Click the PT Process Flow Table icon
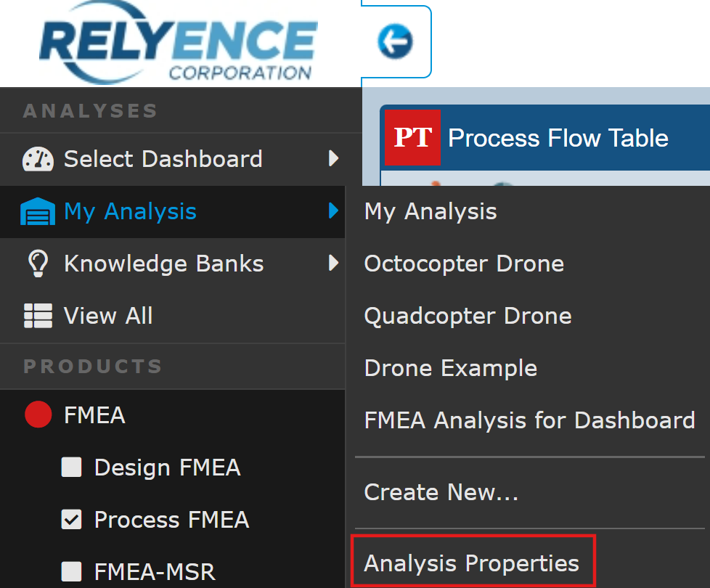Image resolution: width=710 pixels, height=588 pixels. click(x=412, y=137)
